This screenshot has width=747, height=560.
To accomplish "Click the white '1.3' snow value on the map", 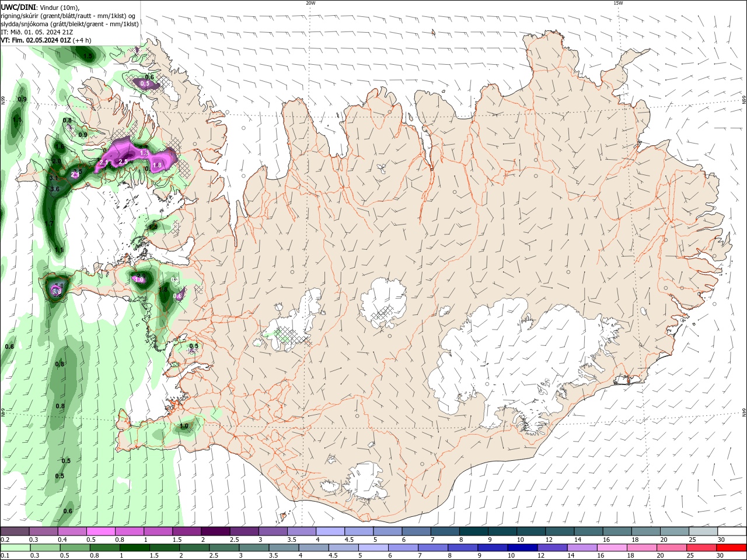I will pos(145,153).
